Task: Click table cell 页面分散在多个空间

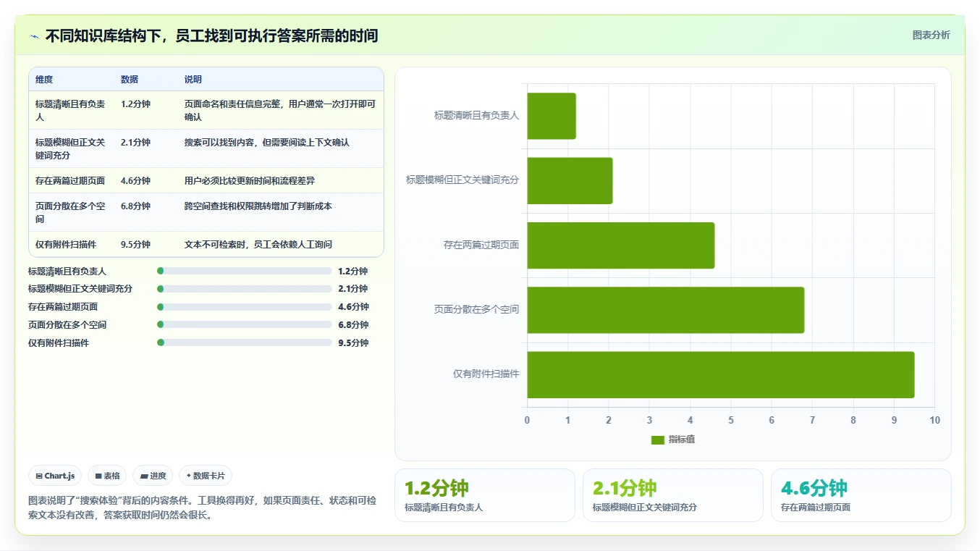Action: pos(70,212)
